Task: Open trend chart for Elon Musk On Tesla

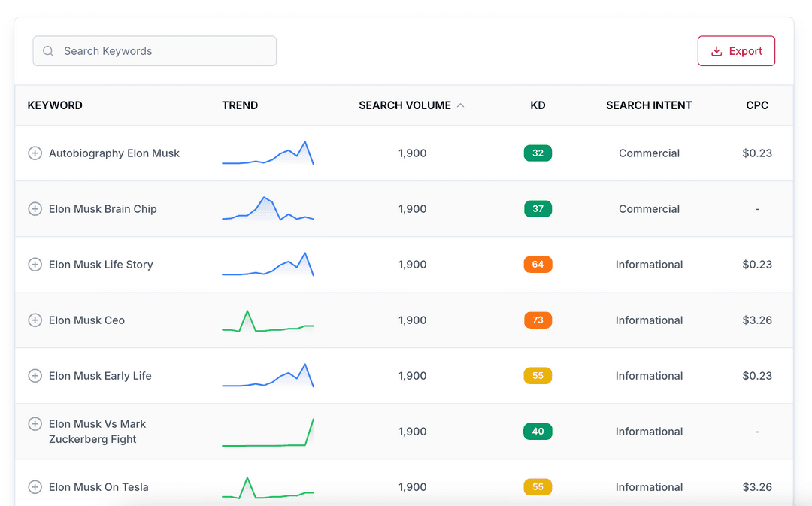Action: (268, 488)
